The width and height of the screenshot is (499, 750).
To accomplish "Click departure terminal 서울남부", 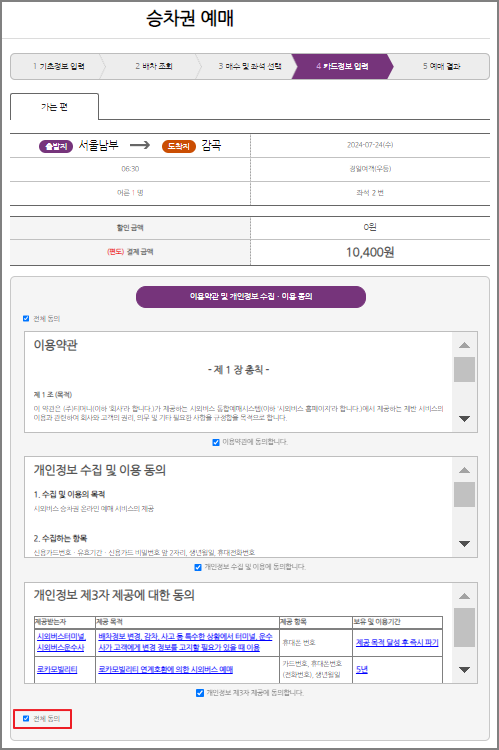I will point(99,145).
